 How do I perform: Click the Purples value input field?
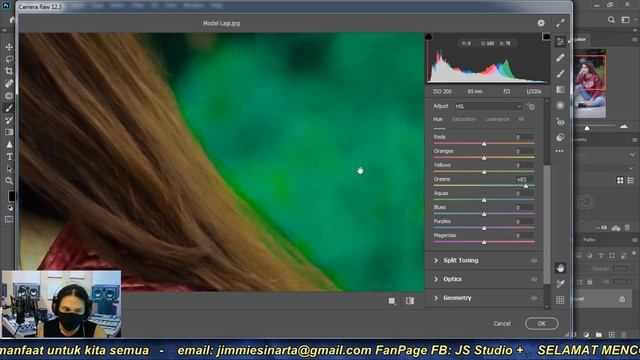point(524,222)
